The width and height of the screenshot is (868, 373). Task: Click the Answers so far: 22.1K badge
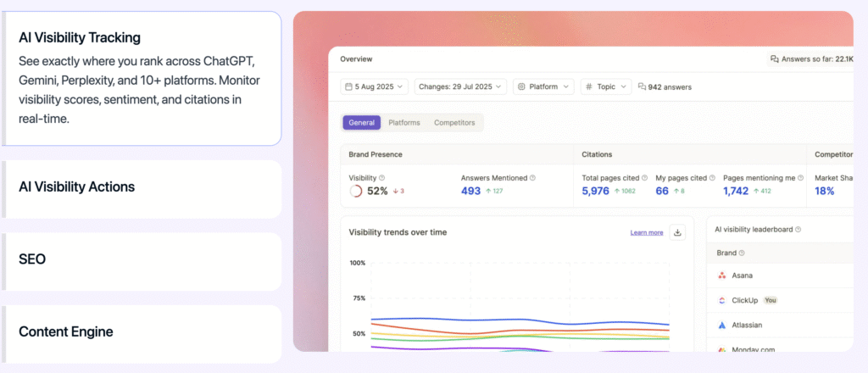(810, 59)
